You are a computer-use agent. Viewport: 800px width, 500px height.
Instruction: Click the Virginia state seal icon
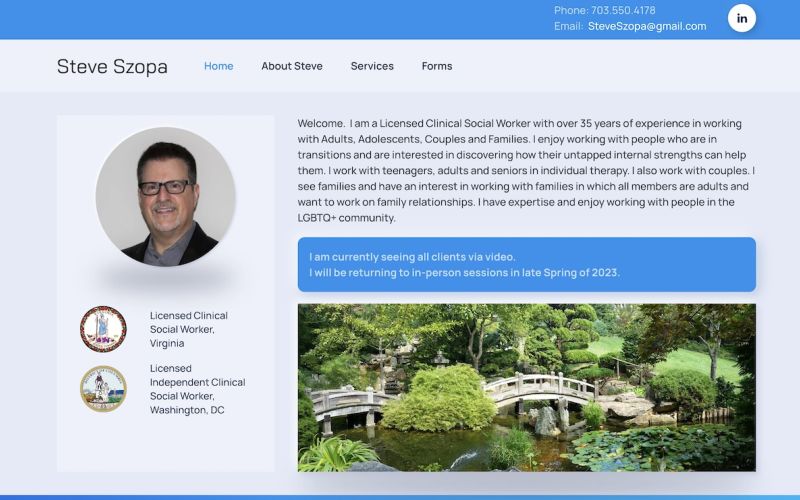pyautogui.click(x=103, y=329)
